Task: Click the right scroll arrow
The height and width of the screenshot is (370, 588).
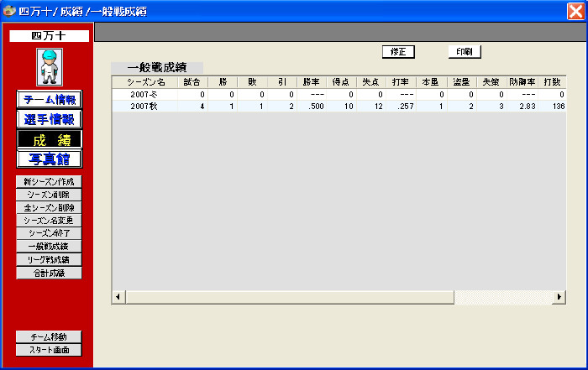Action: click(x=559, y=297)
